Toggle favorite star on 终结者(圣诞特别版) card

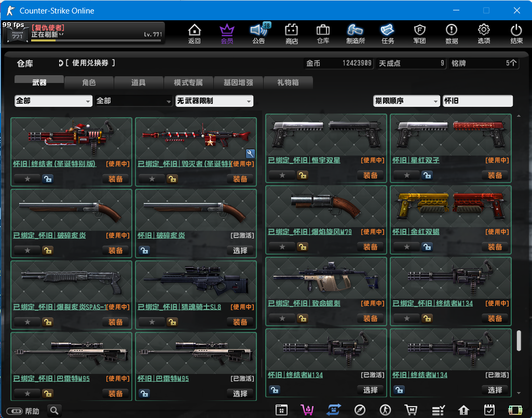(x=28, y=179)
